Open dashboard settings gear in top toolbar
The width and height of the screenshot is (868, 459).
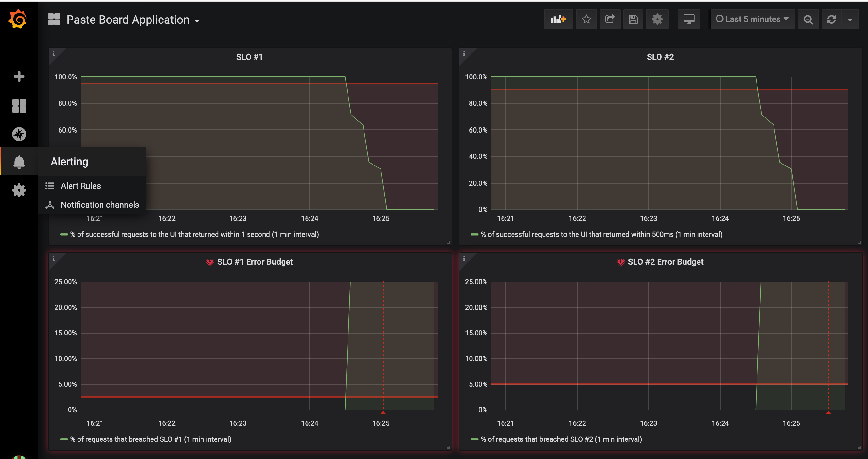657,20
